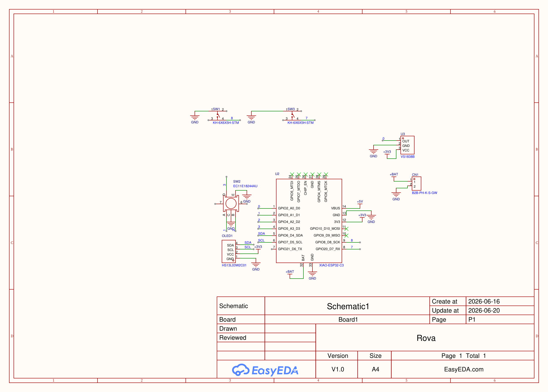Select the B2B-PH-K-S-GW connector label
Image resolution: width=548 pixels, height=392 pixels.
pos(424,193)
